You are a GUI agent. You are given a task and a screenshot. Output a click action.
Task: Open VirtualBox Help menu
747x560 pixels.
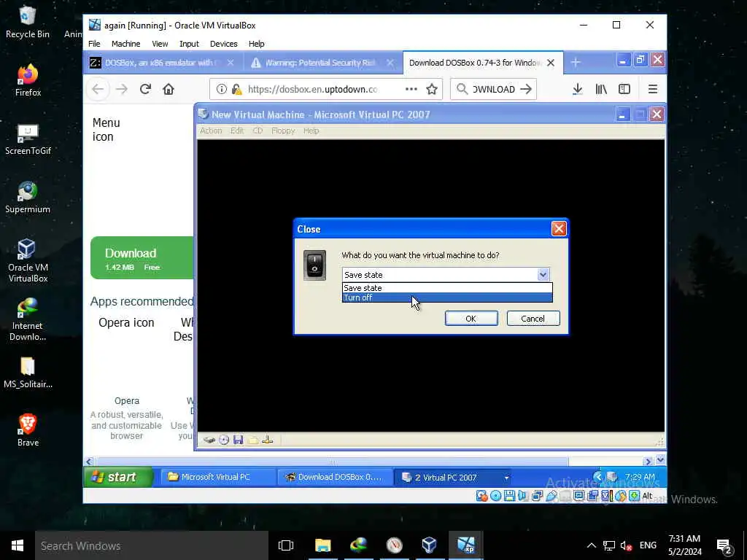click(x=256, y=44)
